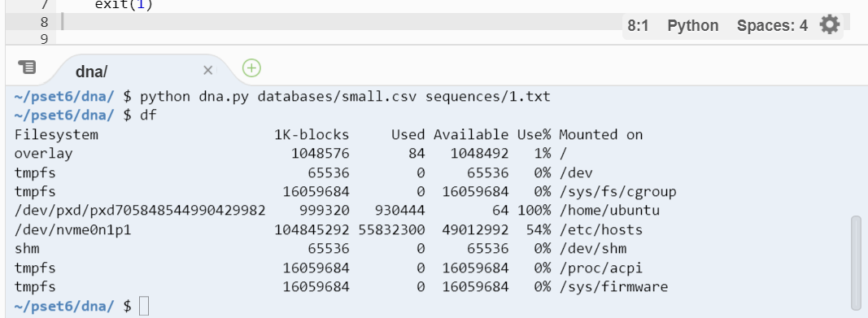
Task: Open editor settings via the gear icon
Action: click(x=829, y=25)
